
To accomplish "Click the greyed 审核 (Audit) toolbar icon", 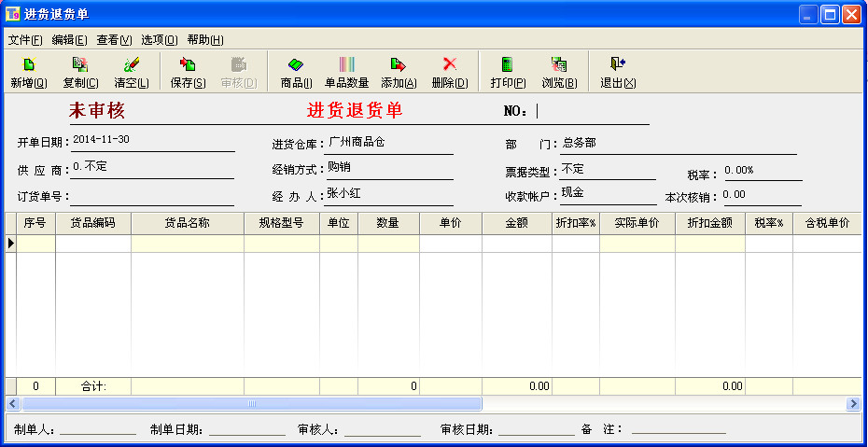I will click(x=239, y=64).
